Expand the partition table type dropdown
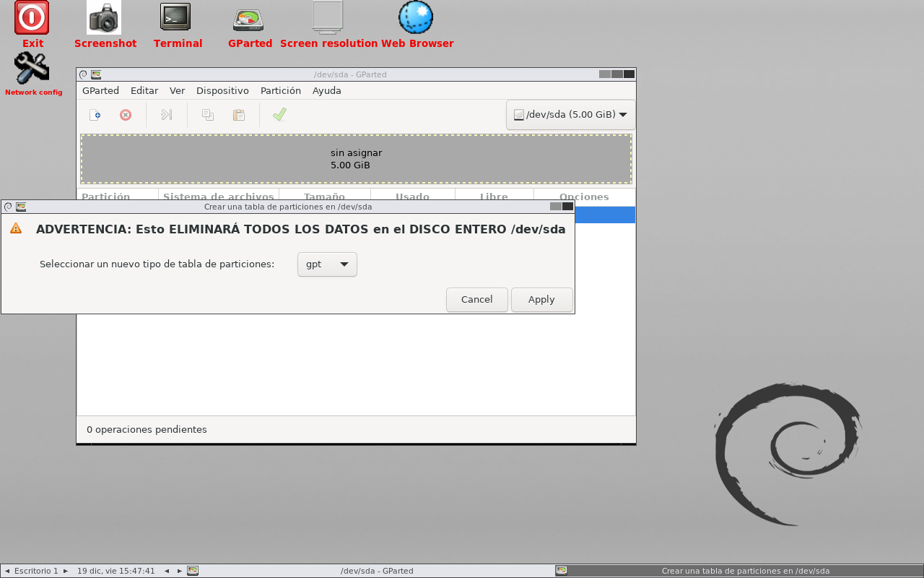This screenshot has height=578, width=924. [x=327, y=264]
